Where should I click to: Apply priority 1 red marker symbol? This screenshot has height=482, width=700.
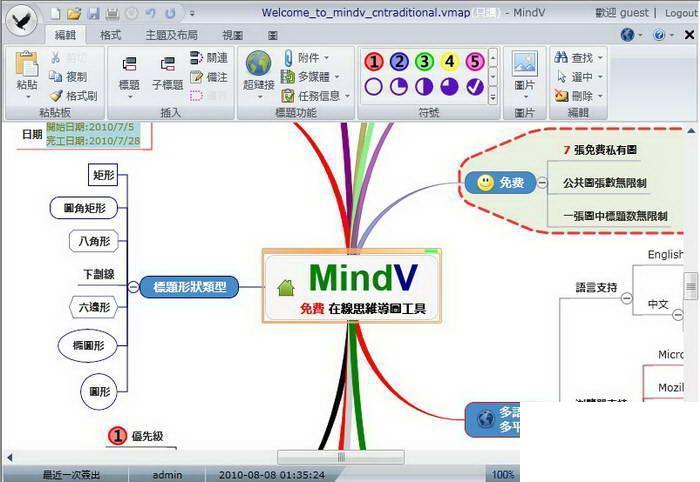pyautogui.click(x=374, y=61)
